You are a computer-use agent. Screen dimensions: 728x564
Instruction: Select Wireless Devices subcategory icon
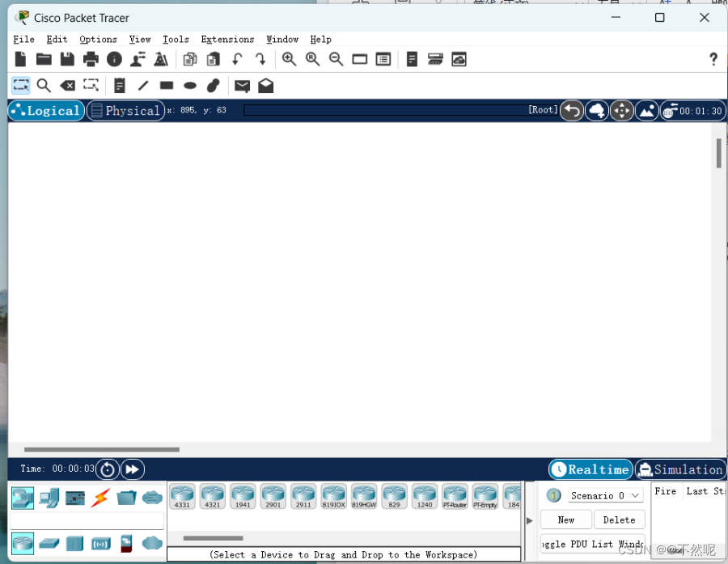[101, 544]
